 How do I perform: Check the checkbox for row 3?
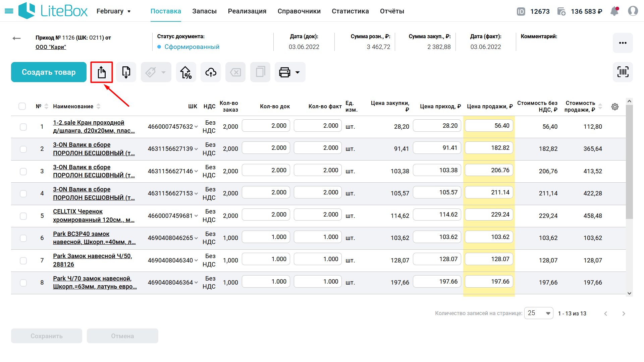23,171
